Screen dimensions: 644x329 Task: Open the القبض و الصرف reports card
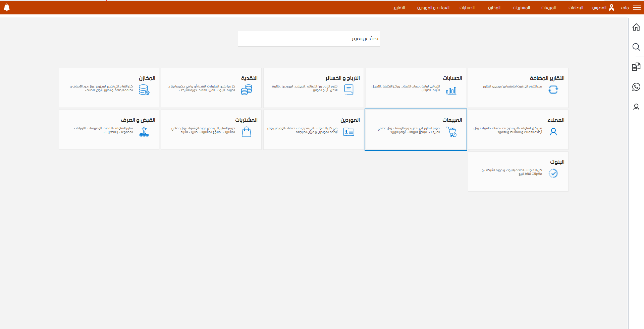(109, 129)
